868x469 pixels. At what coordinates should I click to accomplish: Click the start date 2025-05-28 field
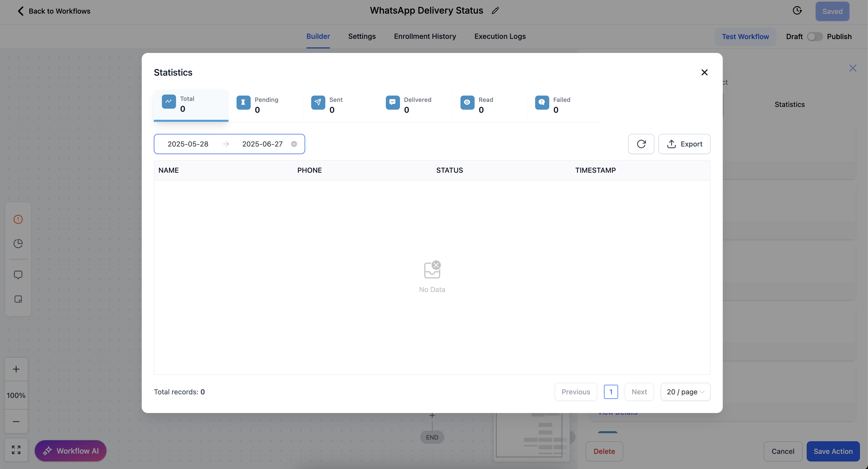[188, 144]
